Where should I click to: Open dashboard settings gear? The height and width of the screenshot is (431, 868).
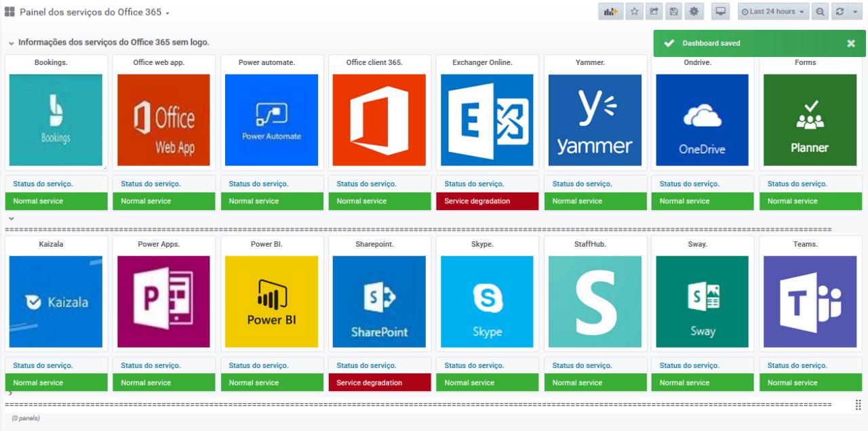(x=694, y=12)
